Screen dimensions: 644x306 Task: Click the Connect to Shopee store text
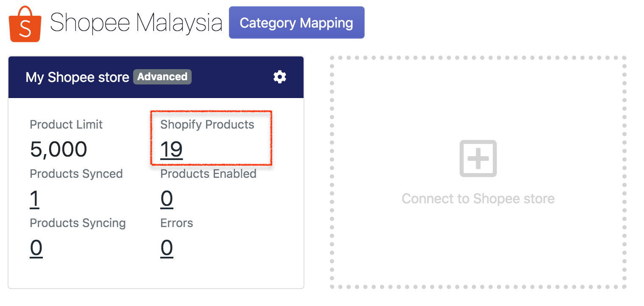pyautogui.click(x=478, y=199)
